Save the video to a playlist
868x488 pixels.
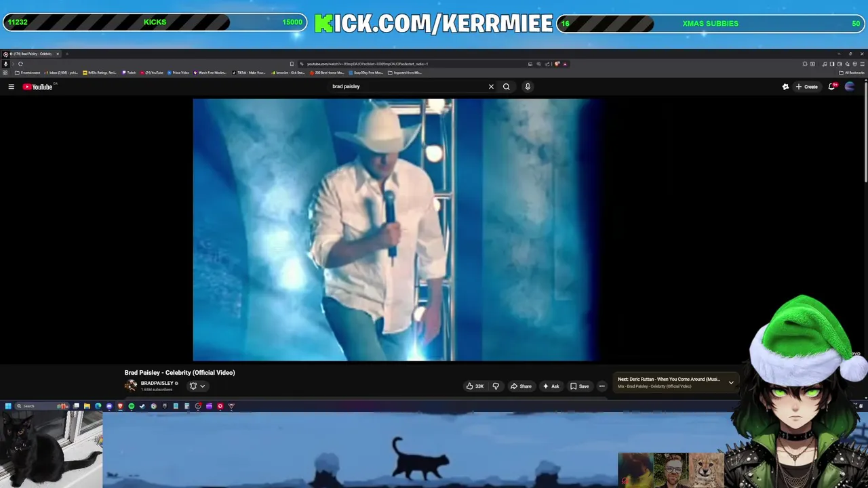click(580, 386)
